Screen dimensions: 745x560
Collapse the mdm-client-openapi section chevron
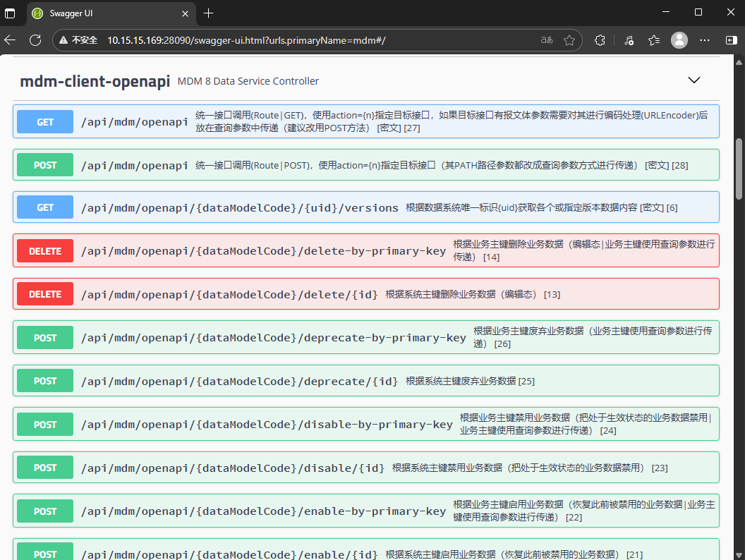pyautogui.click(x=694, y=80)
